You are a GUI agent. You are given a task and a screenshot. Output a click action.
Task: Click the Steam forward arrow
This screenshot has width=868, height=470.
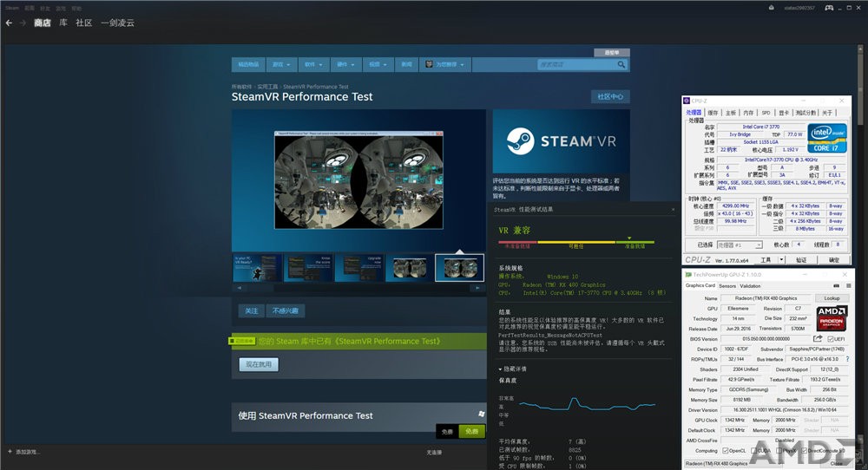click(23, 23)
